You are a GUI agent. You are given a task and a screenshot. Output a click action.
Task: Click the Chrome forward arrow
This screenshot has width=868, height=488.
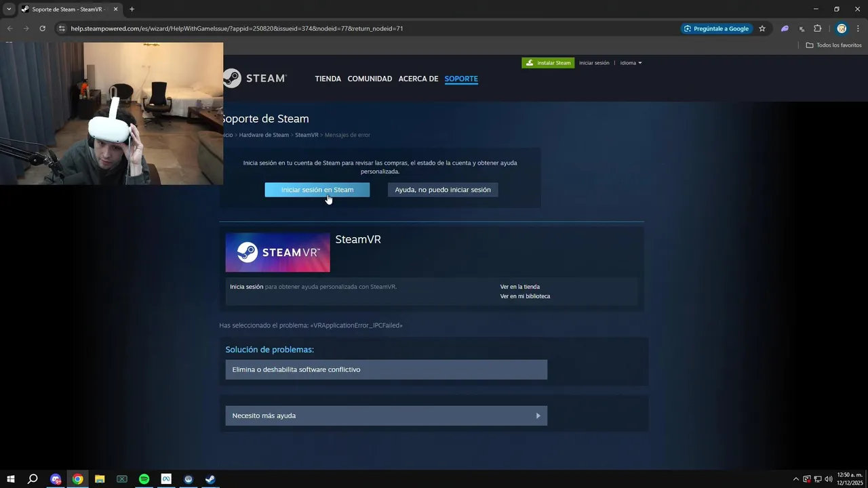click(x=26, y=28)
